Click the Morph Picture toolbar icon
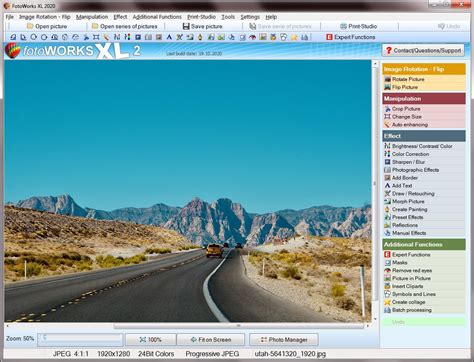This screenshot has width=474, height=362. 190,37
